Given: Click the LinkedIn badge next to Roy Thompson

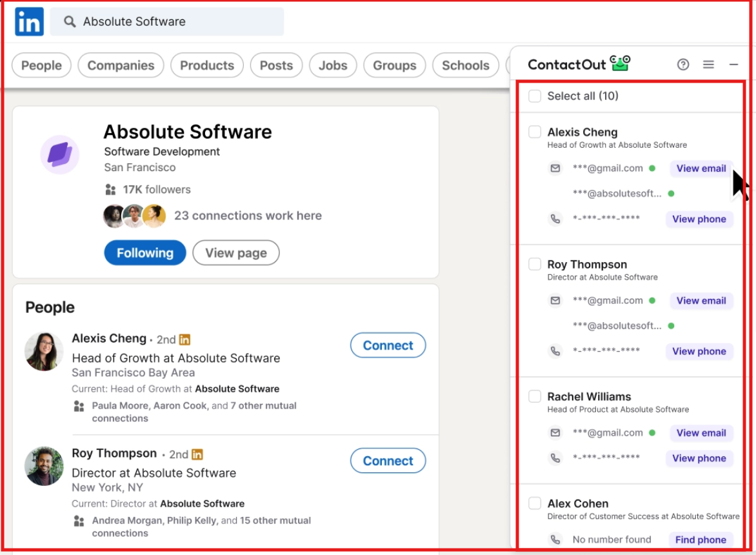Looking at the screenshot, I should coord(196,454).
